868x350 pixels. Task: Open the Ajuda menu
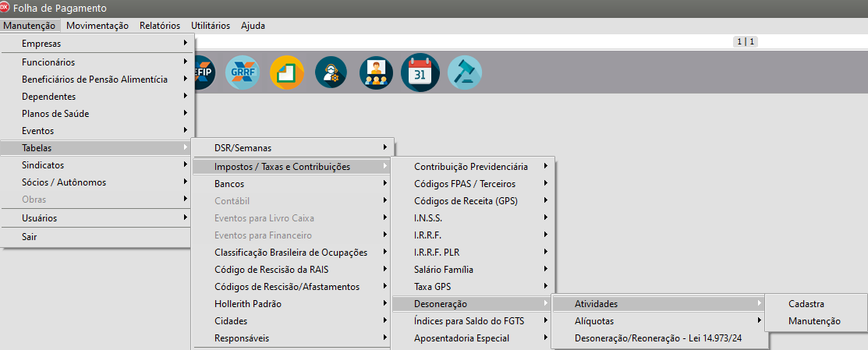tap(253, 25)
